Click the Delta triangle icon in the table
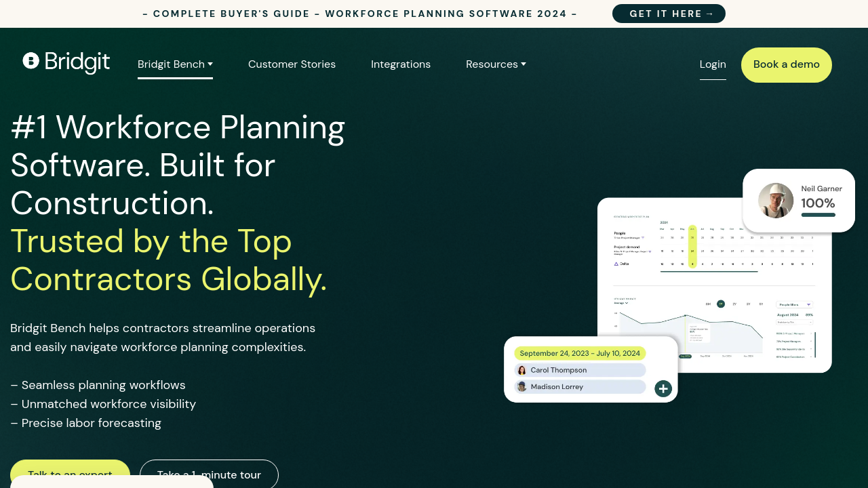Viewport: 868px width, 488px height. point(616,264)
